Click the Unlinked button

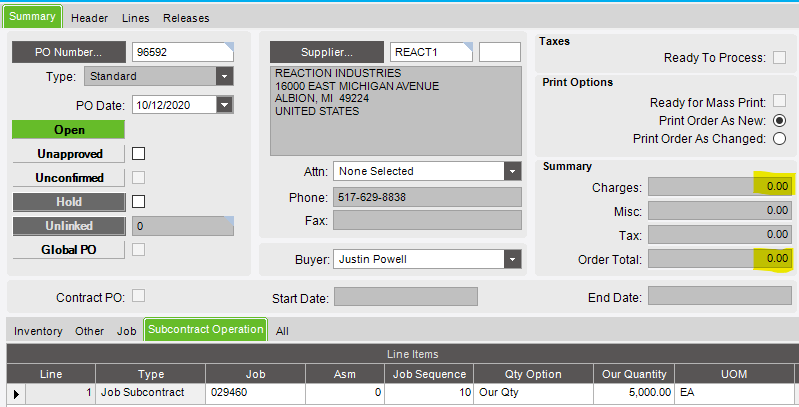(x=68, y=226)
